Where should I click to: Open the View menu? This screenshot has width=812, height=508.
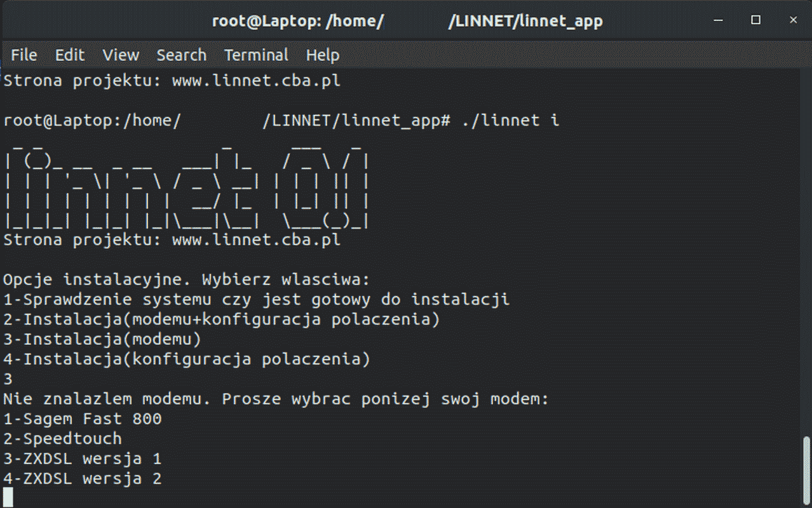pyautogui.click(x=121, y=55)
